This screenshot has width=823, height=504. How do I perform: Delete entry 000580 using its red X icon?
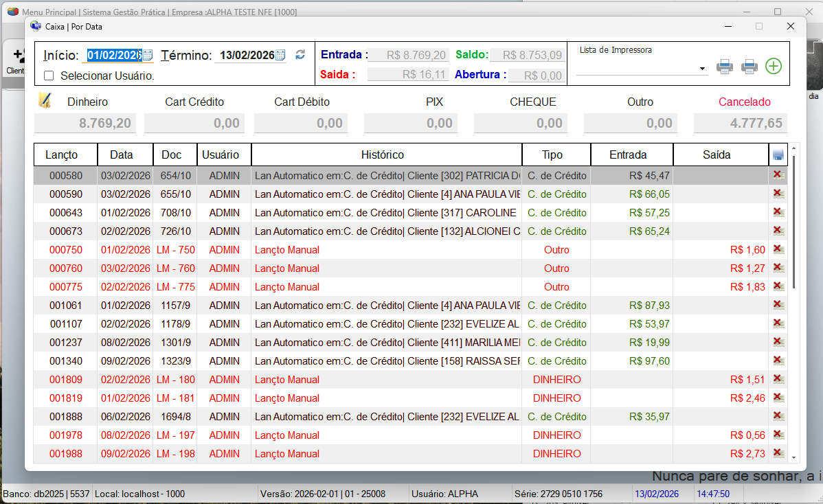(x=778, y=175)
